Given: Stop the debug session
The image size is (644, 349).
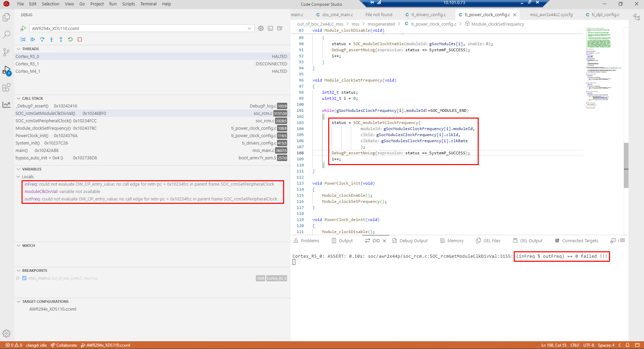Looking at the screenshot, I should [80, 39].
